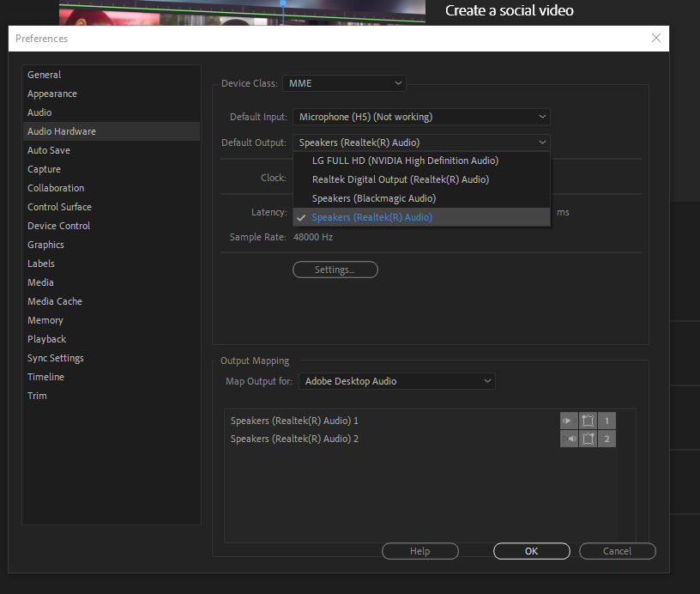700x594 pixels.
Task: Click left speaker icon for Realtek Audio 1
Action: (569, 421)
